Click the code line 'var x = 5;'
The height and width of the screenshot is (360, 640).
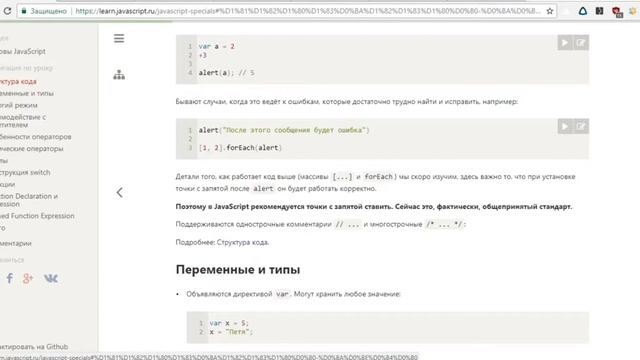229,323
